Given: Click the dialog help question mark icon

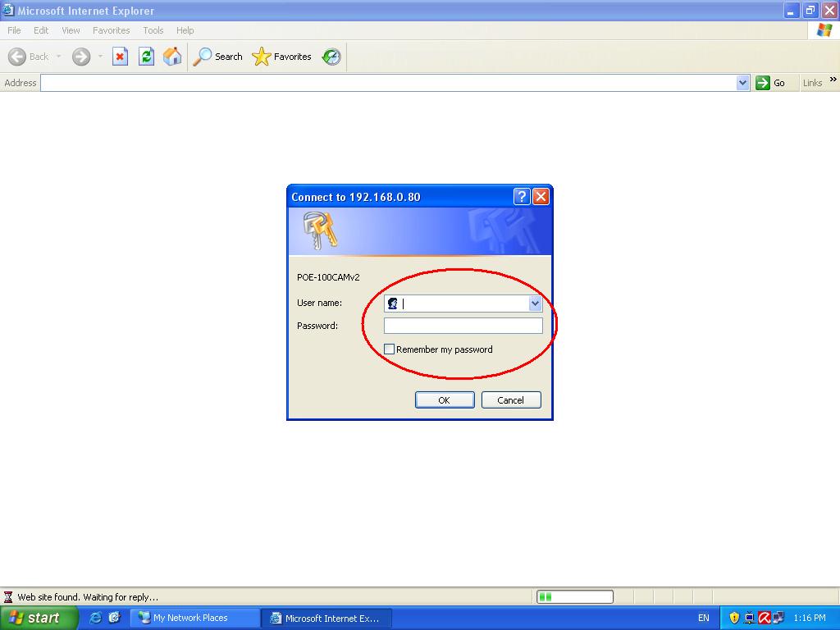Looking at the screenshot, I should coord(522,196).
